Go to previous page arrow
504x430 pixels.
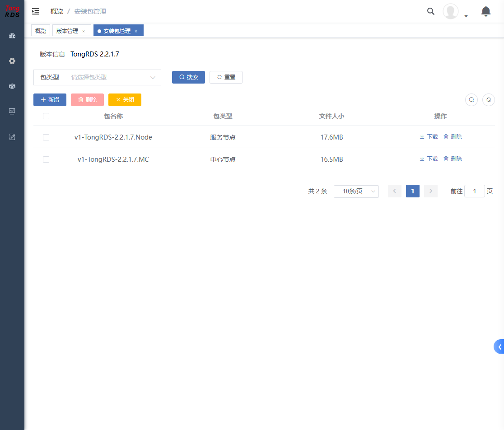[x=395, y=191]
